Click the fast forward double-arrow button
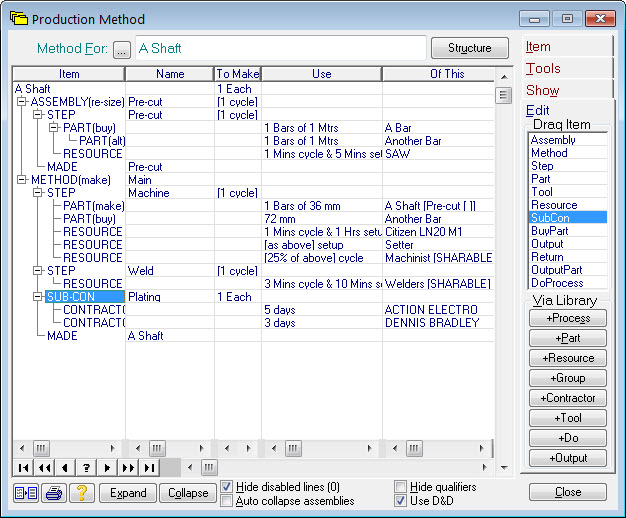Screen dimensions: 626x518 [128, 467]
